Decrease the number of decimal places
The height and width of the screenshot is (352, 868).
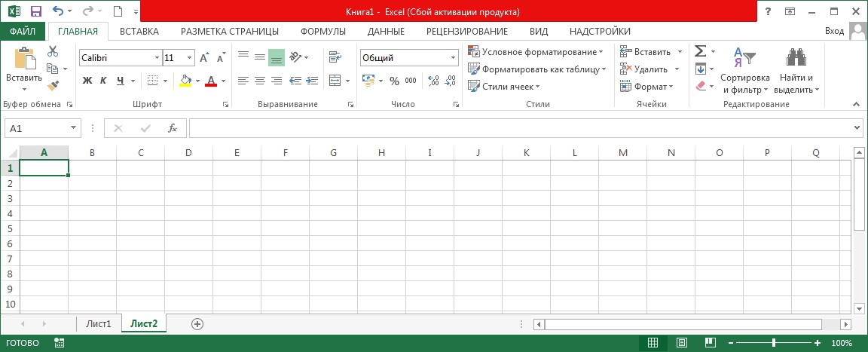pos(450,81)
